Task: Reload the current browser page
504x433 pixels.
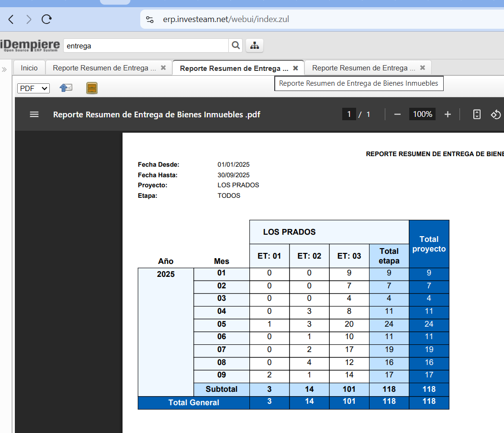Action: tap(46, 20)
